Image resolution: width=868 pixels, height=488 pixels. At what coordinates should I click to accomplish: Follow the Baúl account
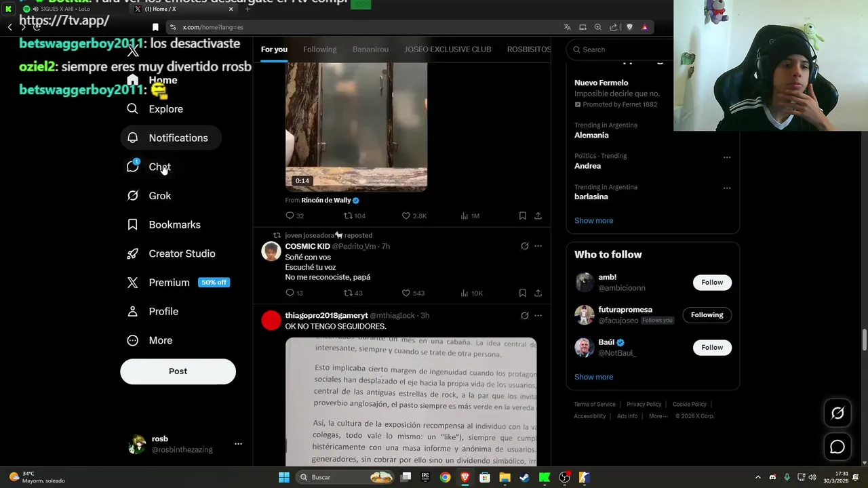pyautogui.click(x=712, y=347)
